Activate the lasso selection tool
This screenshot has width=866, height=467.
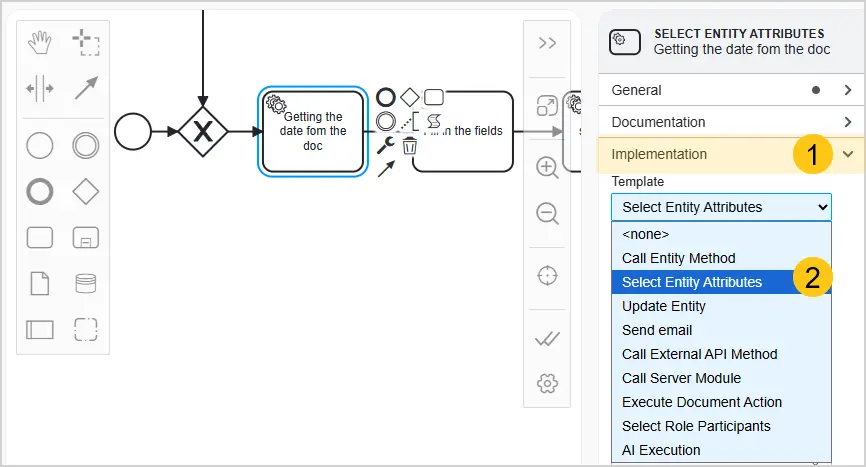86,43
